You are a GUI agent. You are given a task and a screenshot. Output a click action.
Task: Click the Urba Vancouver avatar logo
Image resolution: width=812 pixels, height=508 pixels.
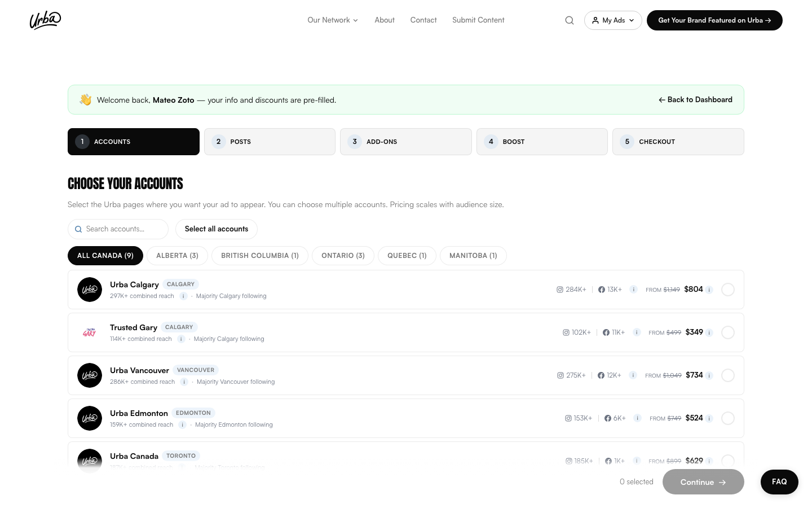[x=90, y=375]
